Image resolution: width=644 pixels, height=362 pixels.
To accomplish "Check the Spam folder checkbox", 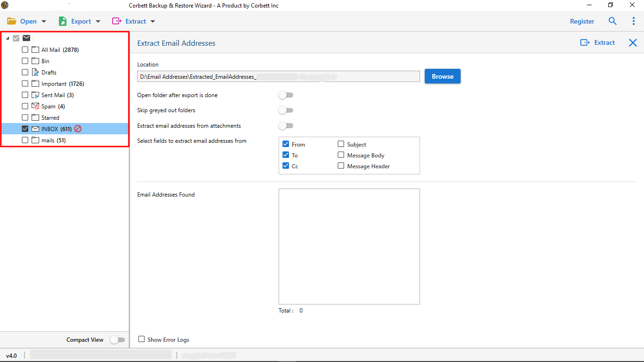I will [25, 106].
